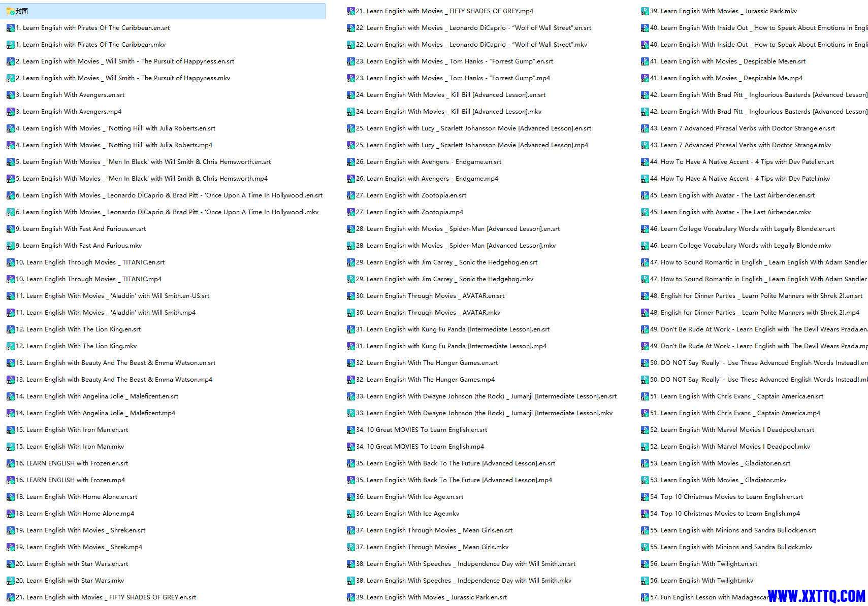Select the 封面 folder name
Viewport: 868px width, 606px height.
pos(22,11)
